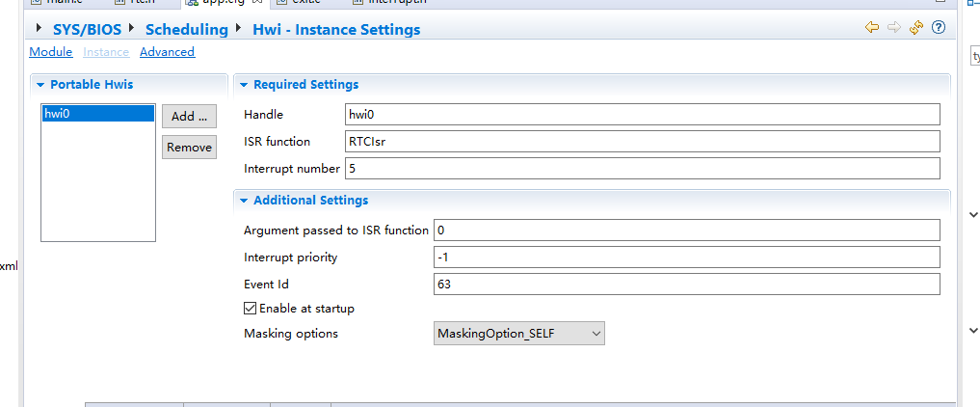Switch to the Module view
The image size is (980, 407).
(50, 52)
